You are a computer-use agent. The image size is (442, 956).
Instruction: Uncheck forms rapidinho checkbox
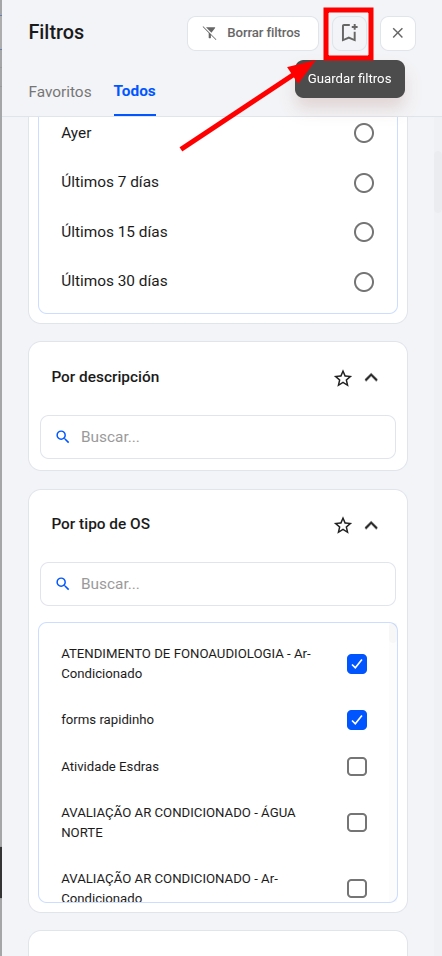[357, 720]
